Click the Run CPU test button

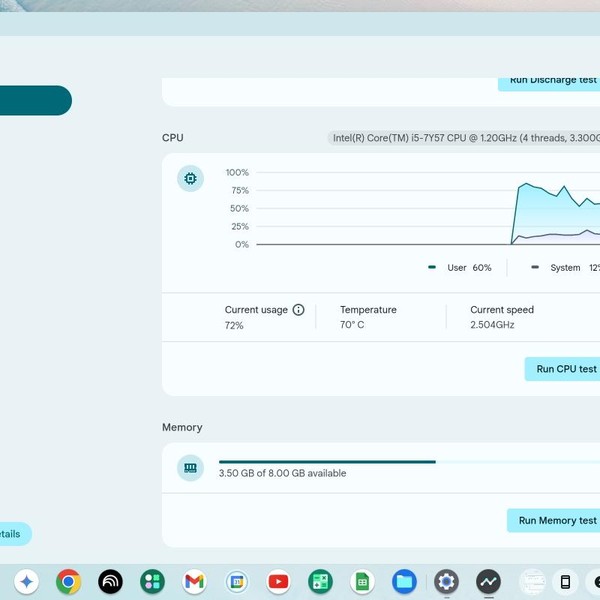[x=564, y=369]
